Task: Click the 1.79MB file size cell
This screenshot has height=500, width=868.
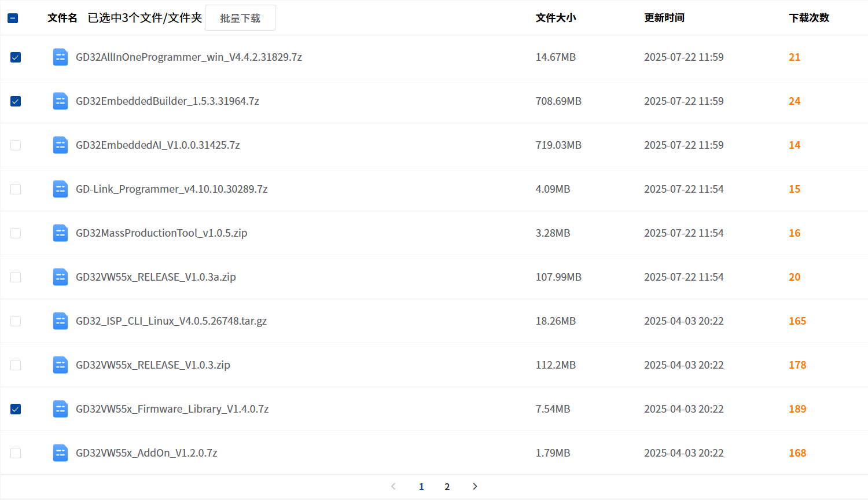Action: pos(553,453)
